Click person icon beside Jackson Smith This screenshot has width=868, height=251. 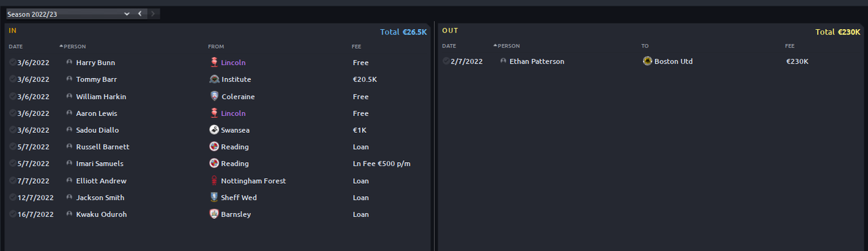[69, 197]
